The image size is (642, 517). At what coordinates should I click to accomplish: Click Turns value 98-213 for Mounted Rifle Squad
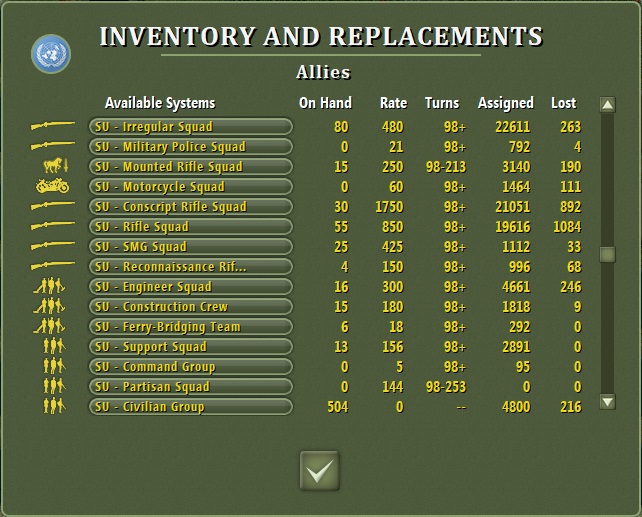point(446,167)
